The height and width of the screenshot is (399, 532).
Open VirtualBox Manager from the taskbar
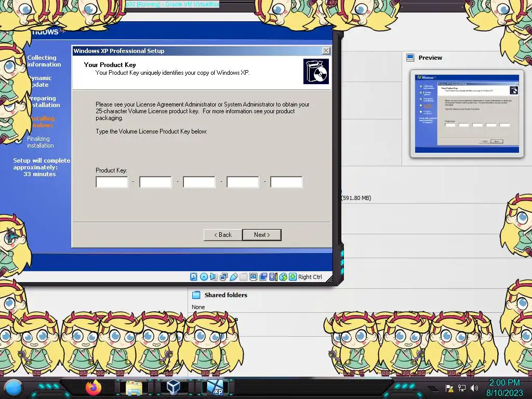174,388
